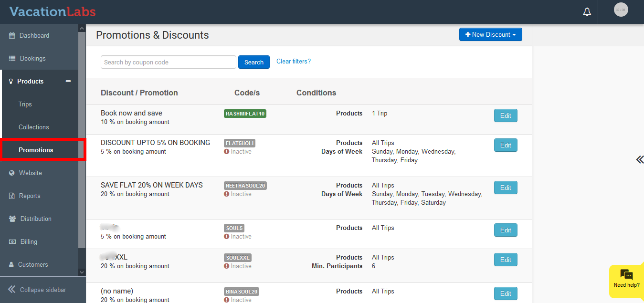644x303 pixels.
Task: Click the Website globe icon in sidebar
Action: tap(12, 173)
